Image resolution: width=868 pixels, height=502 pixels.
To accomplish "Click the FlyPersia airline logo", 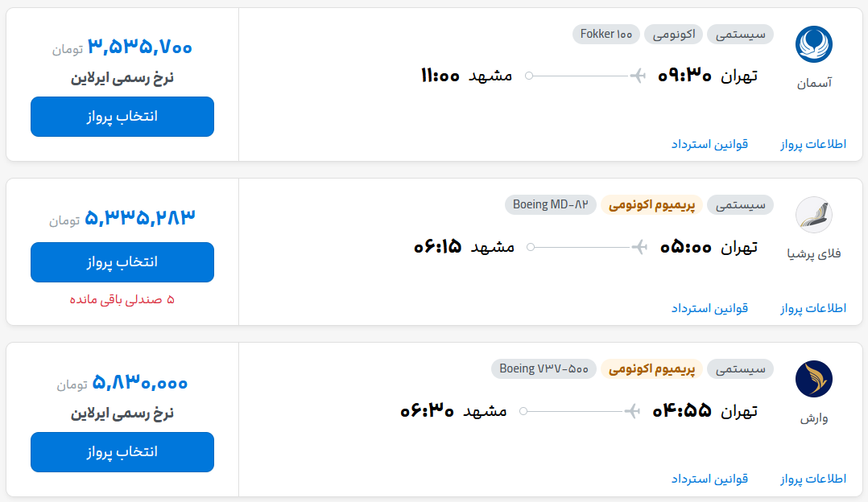I will (x=813, y=215).
